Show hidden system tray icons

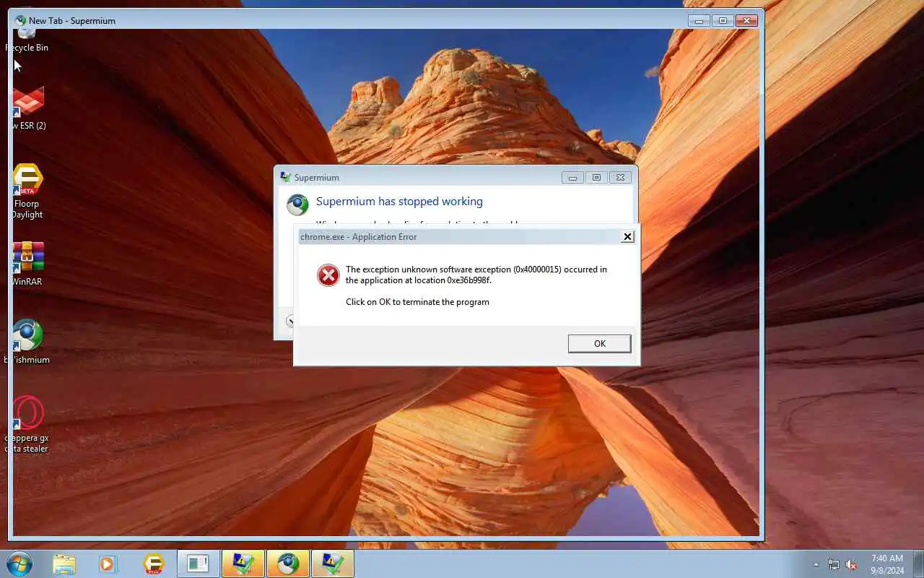(816, 564)
